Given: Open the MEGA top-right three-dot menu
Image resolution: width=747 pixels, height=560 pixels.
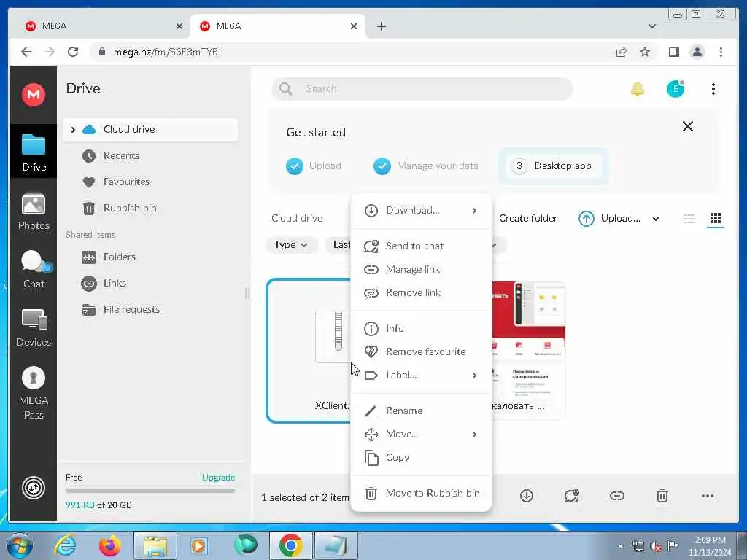Looking at the screenshot, I should coord(713,88).
